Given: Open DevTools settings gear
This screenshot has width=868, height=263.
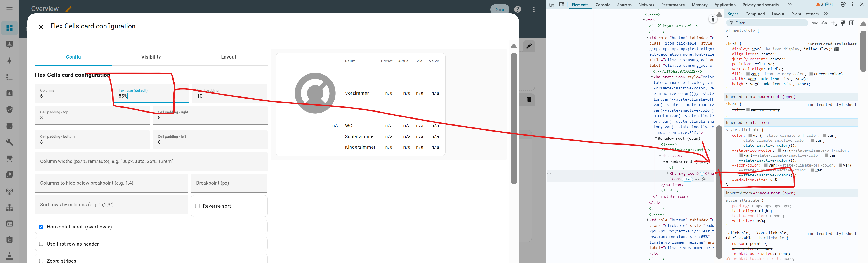Looking at the screenshot, I should [843, 4].
